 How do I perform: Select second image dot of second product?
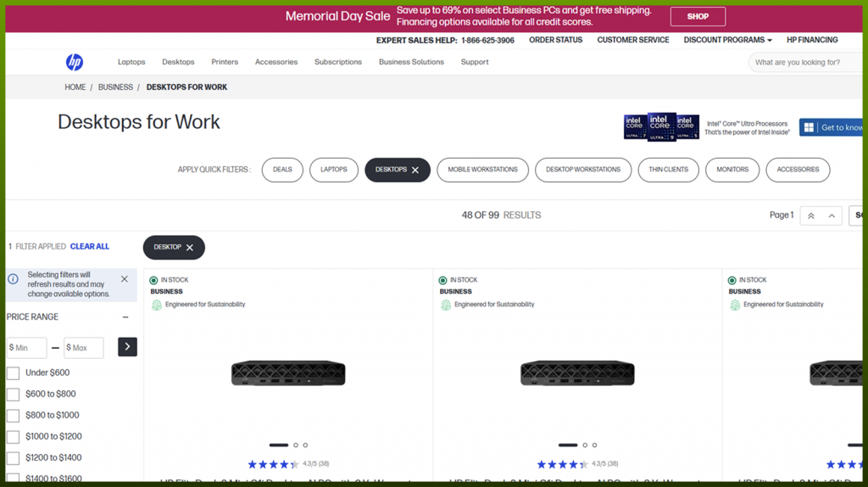[x=585, y=445]
